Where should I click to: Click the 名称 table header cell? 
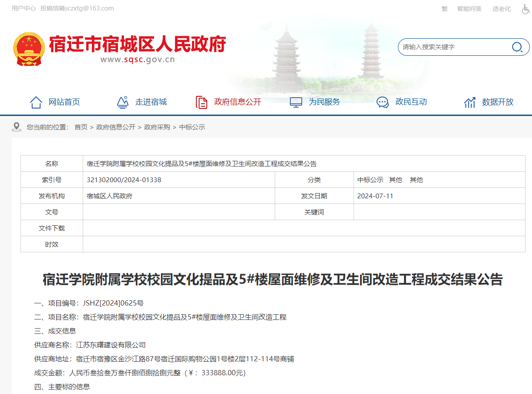[52, 164]
